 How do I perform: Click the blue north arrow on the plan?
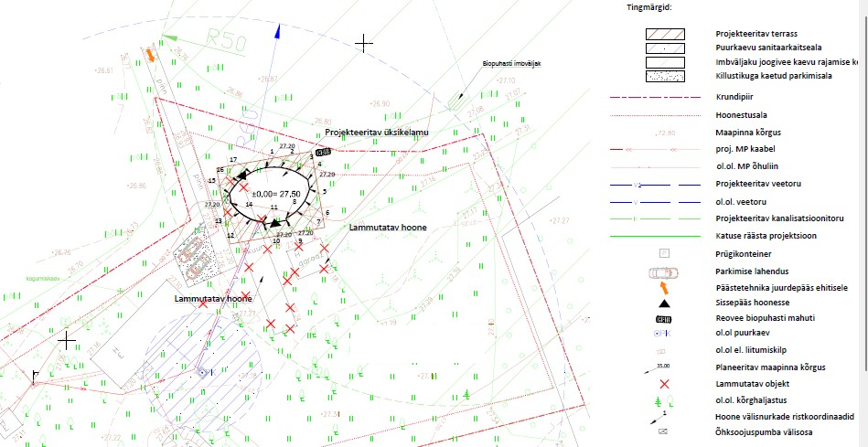tap(276, 32)
